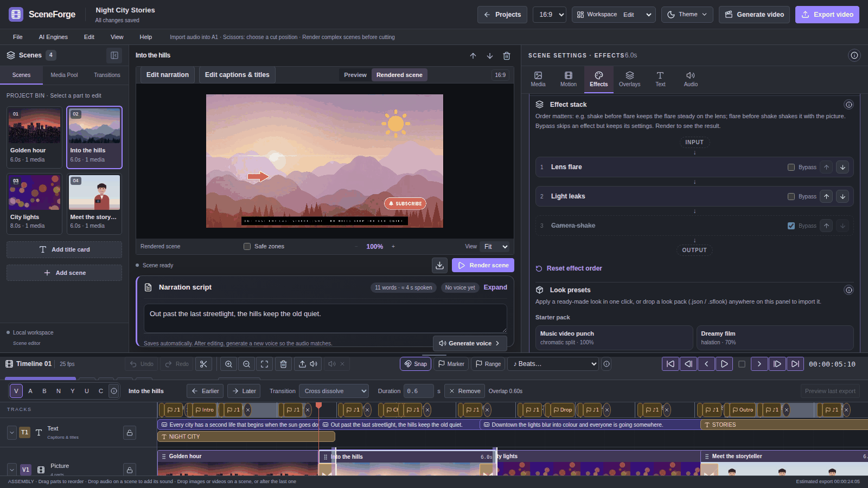Switch to the Media Pool tab
The height and width of the screenshot is (488, 868).
tap(64, 75)
